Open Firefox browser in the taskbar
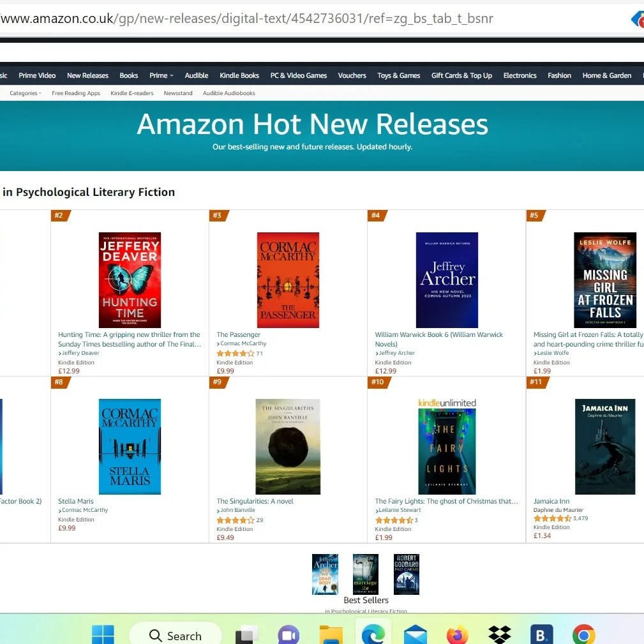The width and height of the screenshot is (644, 644). [x=457, y=635]
